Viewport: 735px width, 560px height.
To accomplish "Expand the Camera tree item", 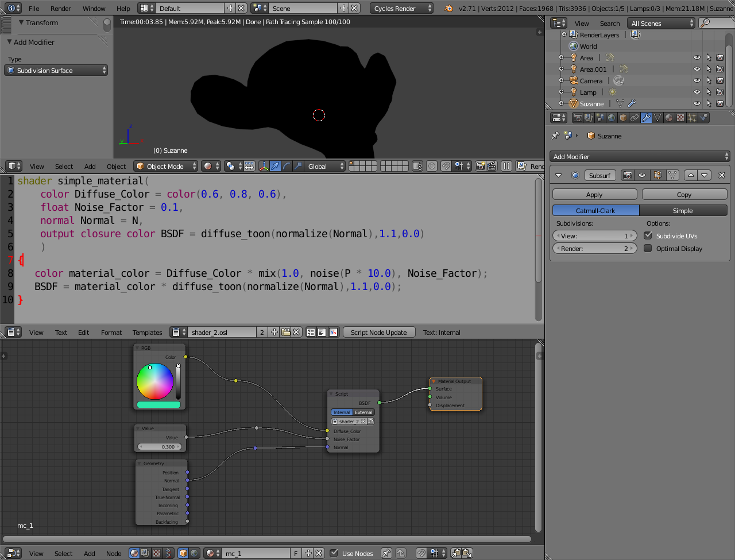I will [562, 81].
